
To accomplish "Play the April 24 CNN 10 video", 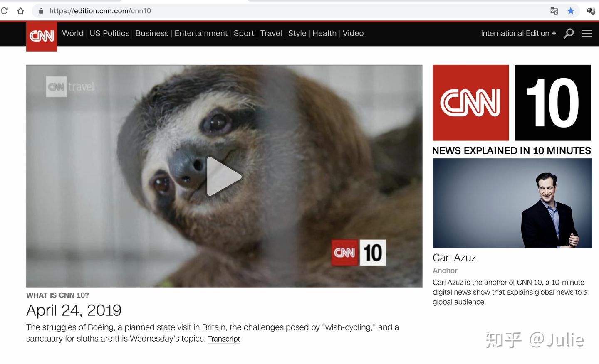I will (224, 176).
